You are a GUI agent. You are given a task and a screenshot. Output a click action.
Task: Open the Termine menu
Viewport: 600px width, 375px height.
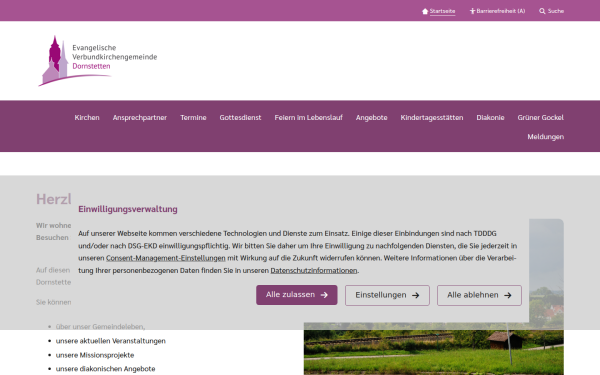pyautogui.click(x=193, y=117)
